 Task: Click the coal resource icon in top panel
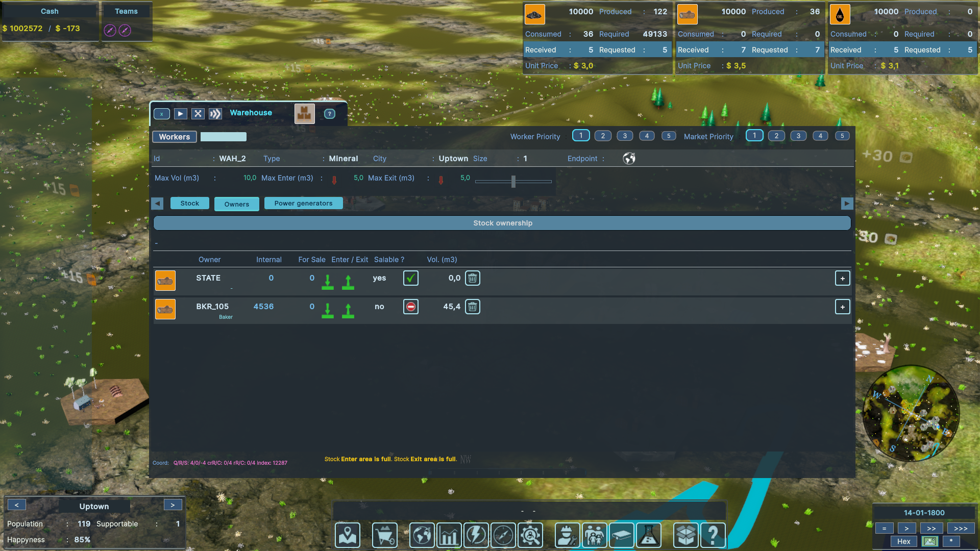(x=534, y=14)
